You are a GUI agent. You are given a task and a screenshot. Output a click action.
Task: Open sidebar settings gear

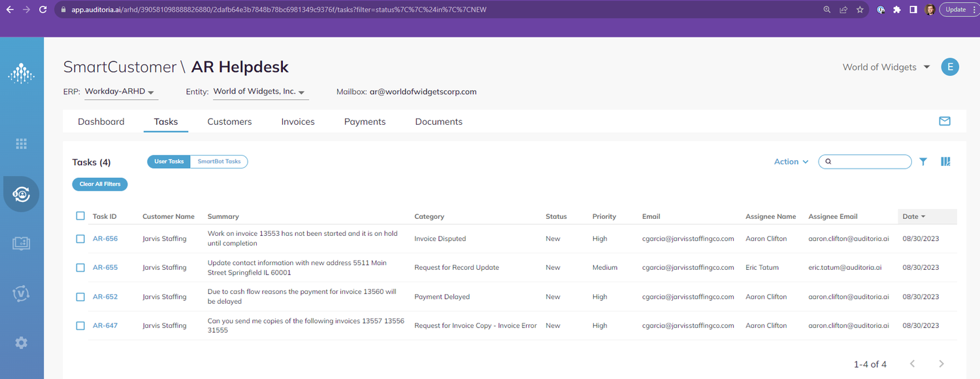coord(21,342)
